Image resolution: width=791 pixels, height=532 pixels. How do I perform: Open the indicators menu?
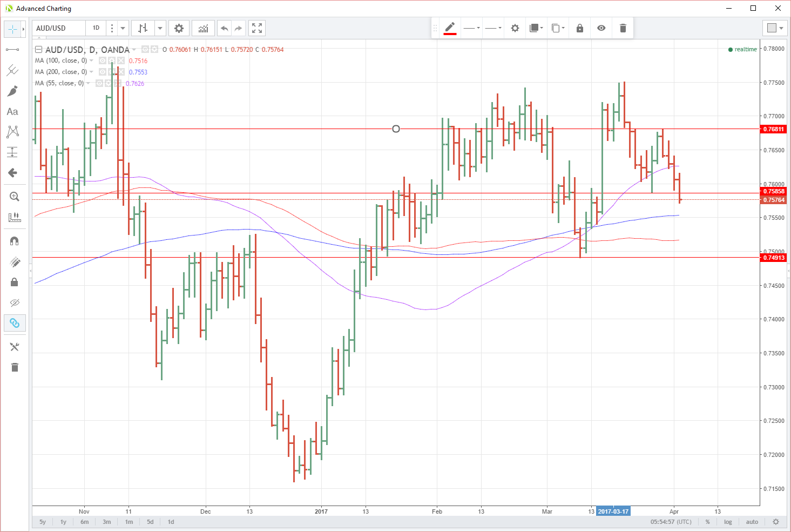[x=203, y=28]
